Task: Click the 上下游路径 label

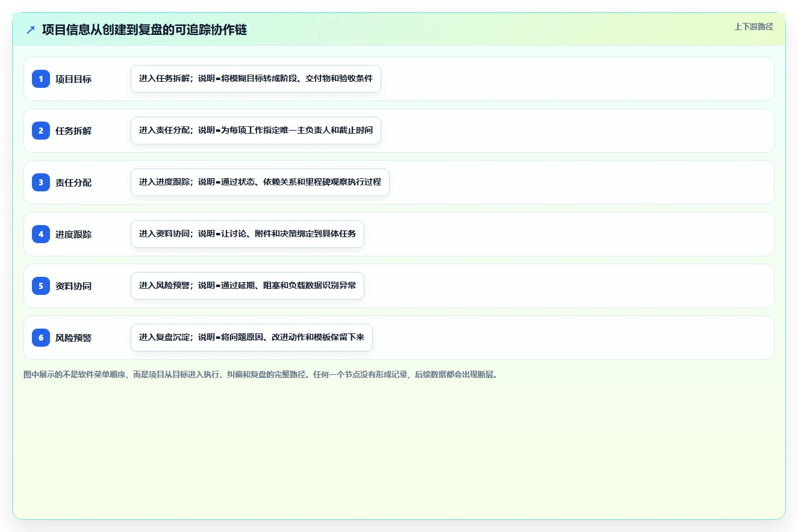Action: coord(753,26)
